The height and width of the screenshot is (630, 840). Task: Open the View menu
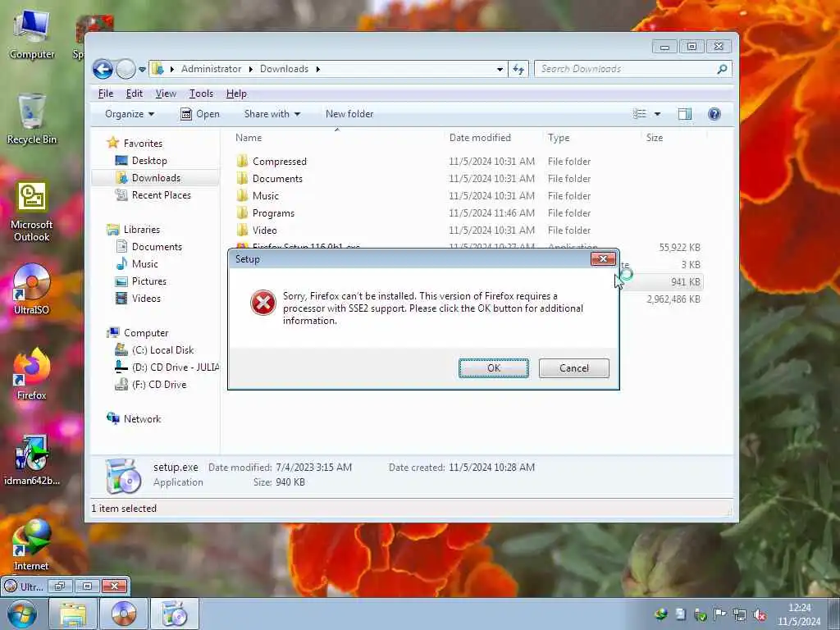pyautogui.click(x=166, y=94)
